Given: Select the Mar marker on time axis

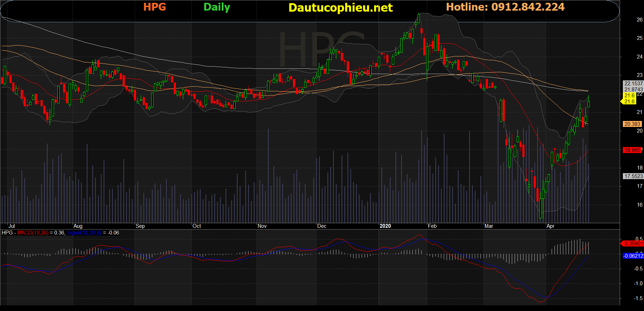Looking at the screenshot, I should click(489, 226).
